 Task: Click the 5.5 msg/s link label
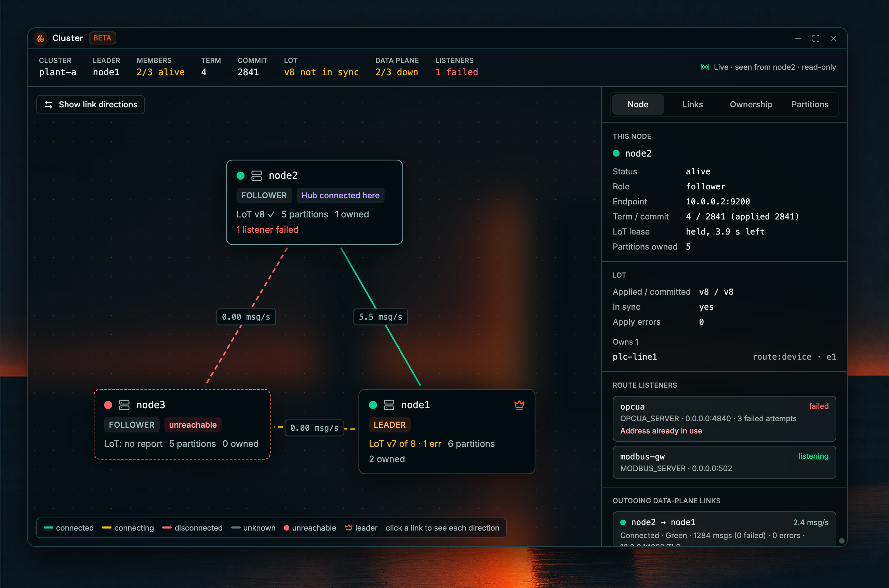coord(380,317)
